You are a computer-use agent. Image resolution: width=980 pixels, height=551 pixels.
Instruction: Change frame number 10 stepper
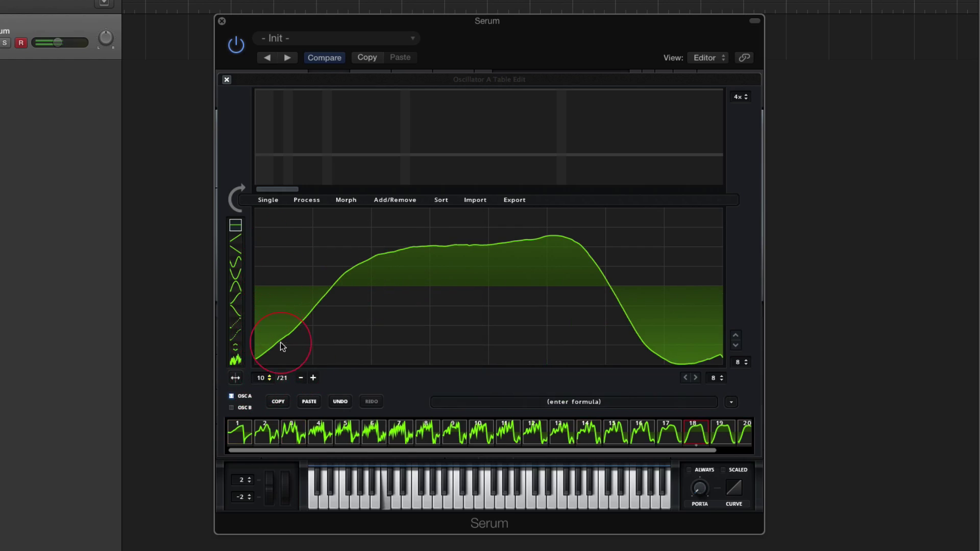click(x=264, y=378)
